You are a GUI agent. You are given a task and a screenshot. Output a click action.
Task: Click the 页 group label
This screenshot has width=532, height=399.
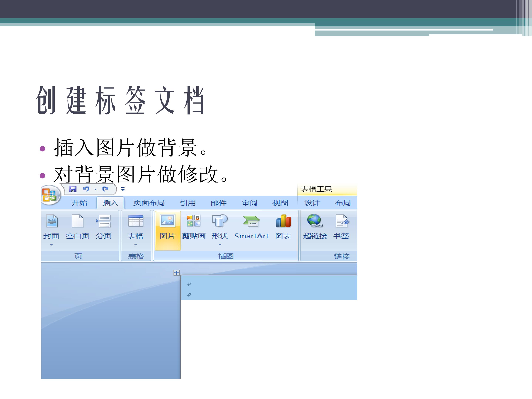pyautogui.click(x=78, y=256)
